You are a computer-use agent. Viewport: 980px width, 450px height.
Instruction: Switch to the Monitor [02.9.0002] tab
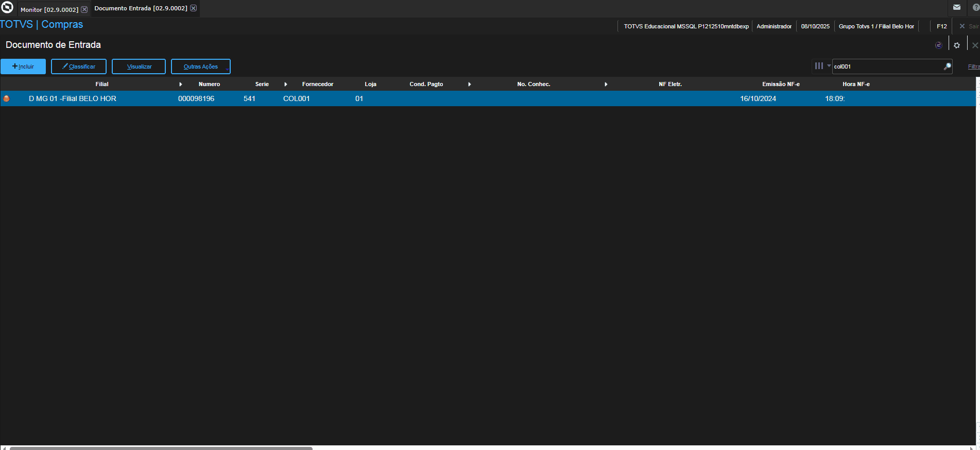pyautogui.click(x=49, y=10)
